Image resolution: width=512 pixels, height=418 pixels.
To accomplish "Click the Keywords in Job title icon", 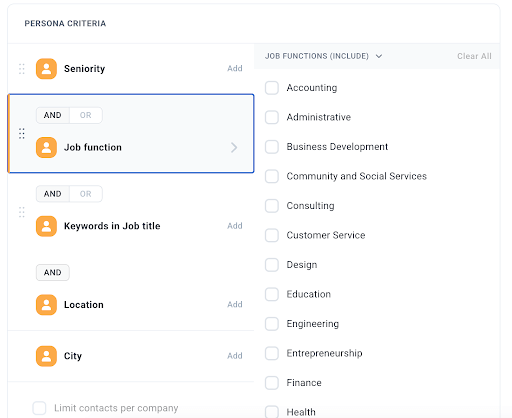I will point(46,226).
